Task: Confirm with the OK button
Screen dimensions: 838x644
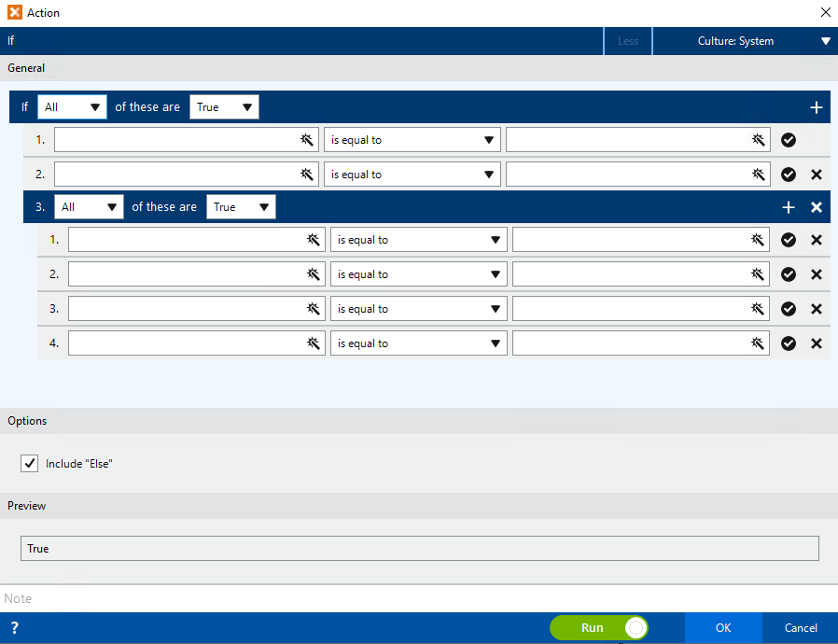Action: point(723,628)
